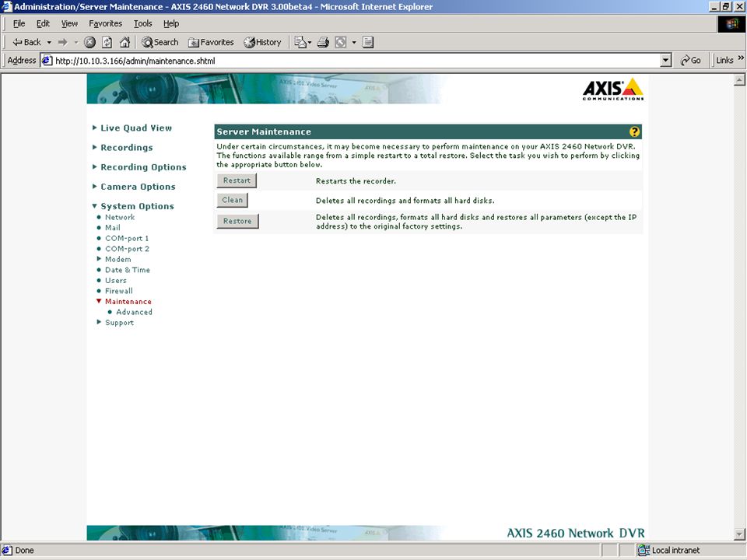Click the Restore button
Image resolution: width=747 pixels, height=560 pixels.
[x=238, y=221]
